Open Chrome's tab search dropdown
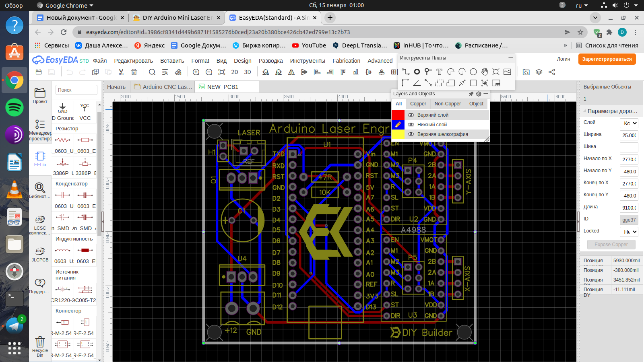Screen dimensions: 644x362 (x=595, y=18)
